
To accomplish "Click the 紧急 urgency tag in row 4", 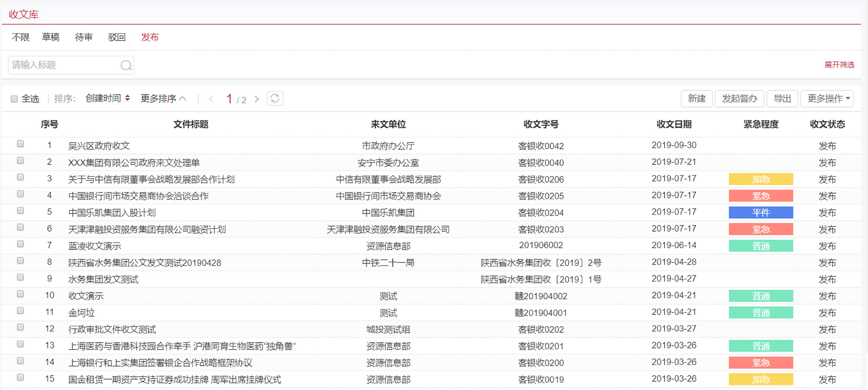I will [x=760, y=196].
